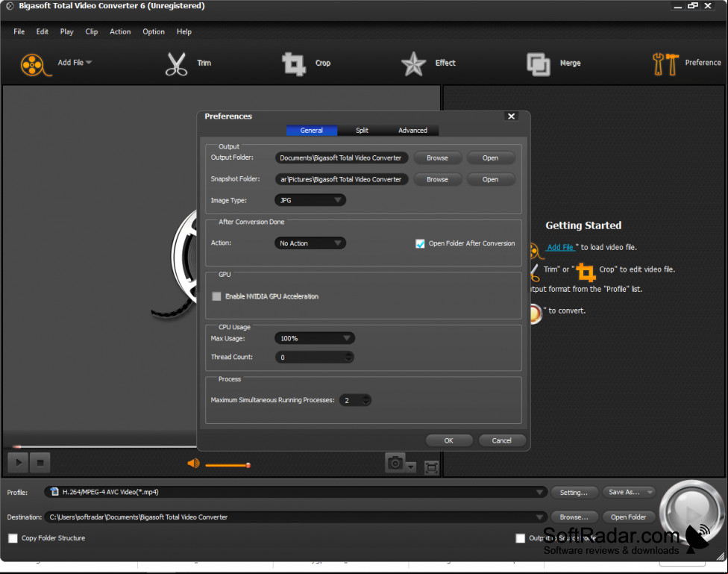Open the Help menu
Viewport: 728px width, 574px height.
tap(183, 31)
